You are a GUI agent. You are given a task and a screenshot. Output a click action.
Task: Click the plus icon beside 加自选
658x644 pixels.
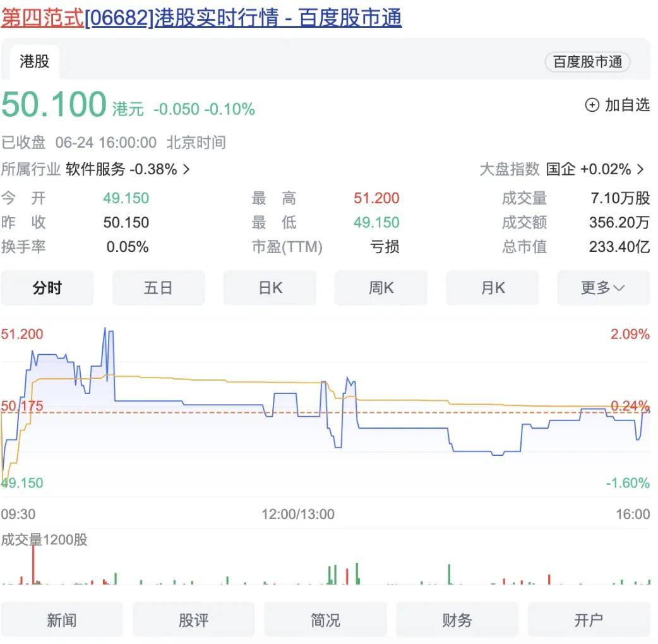592,105
